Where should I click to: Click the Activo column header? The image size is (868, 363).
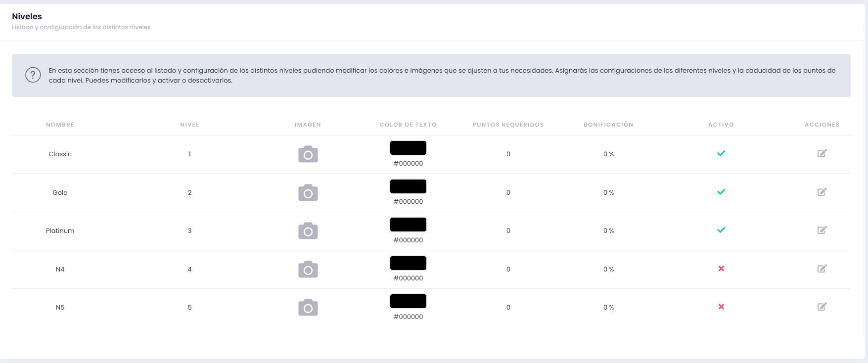pos(721,125)
